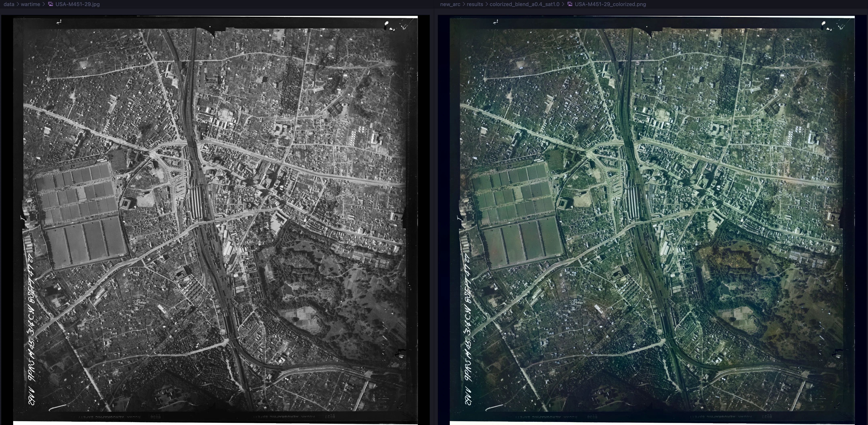Click the image file icon beside USA-M451-29.jpg

(51, 4)
